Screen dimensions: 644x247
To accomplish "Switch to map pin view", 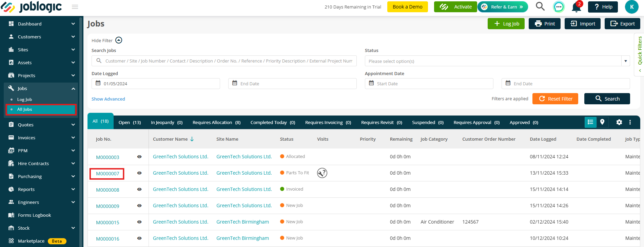I will click(x=602, y=122).
